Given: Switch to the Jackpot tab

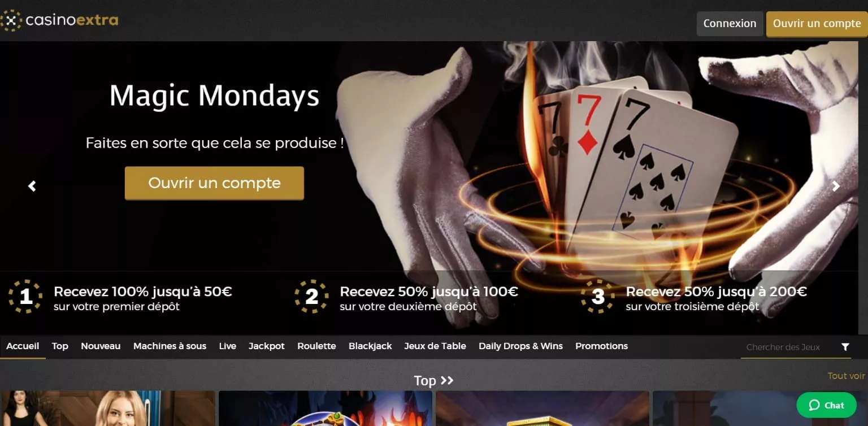Looking at the screenshot, I should point(267,346).
